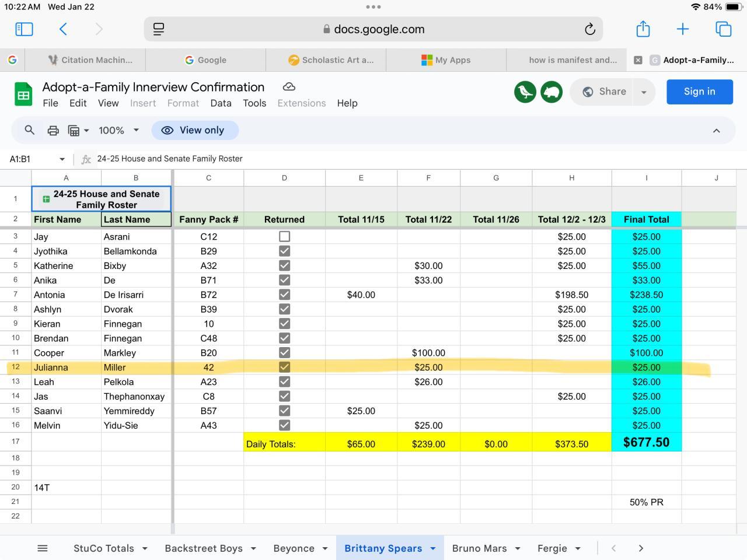Click the print icon
The image size is (747, 560).
tap(53, 130)
